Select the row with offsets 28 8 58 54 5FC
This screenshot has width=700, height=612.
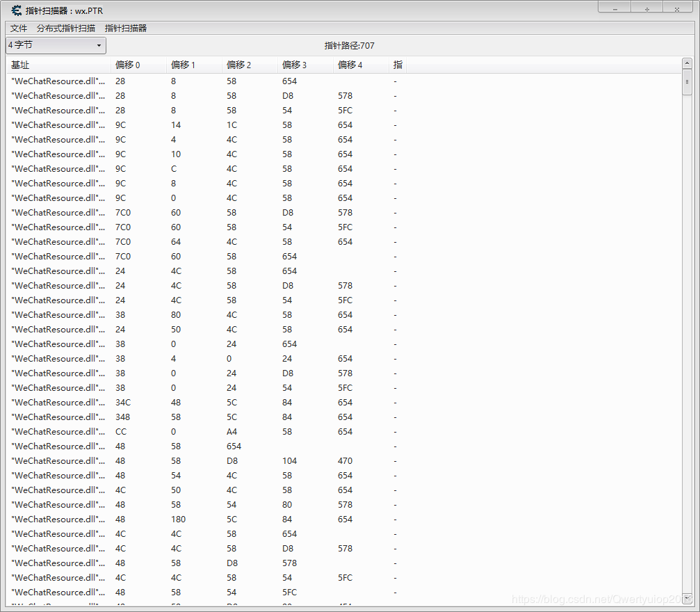point(344,111)
